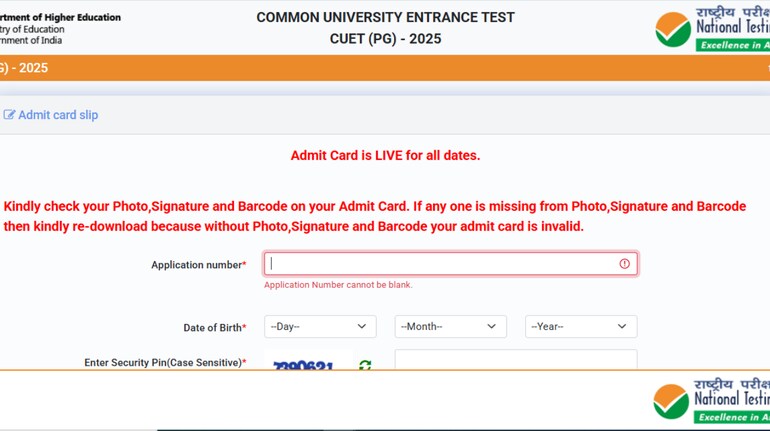Expand the Month dropdown
770x431 pixels.
point(450,327)
